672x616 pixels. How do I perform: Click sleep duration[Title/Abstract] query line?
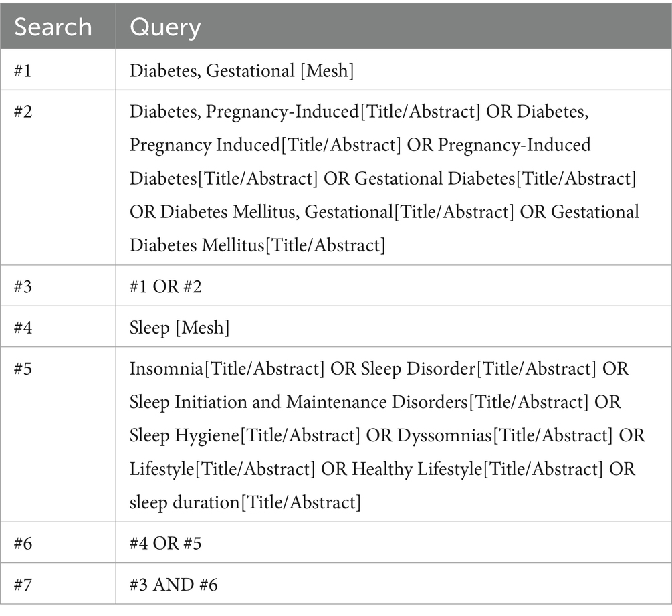tap(245, 503)
